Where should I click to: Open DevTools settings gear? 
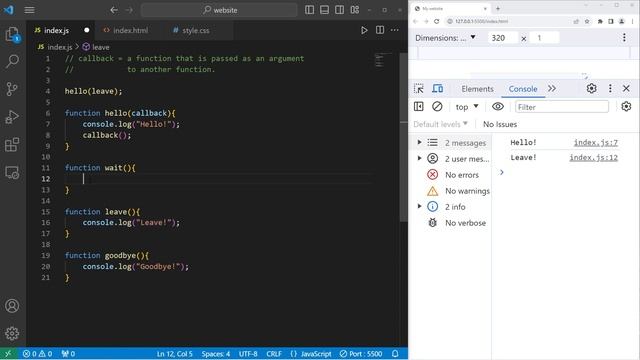click(591, 89)
